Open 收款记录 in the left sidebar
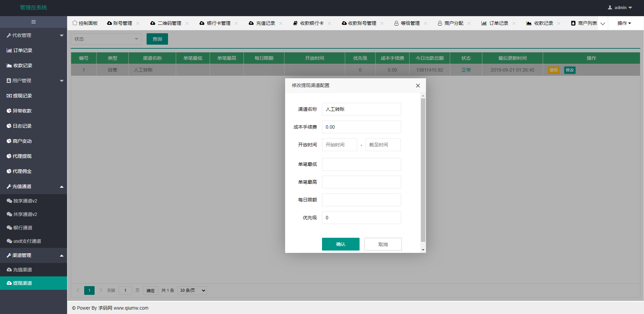This screenshot has width=644, height=314. pyautogui.click(x=23, y=65)
